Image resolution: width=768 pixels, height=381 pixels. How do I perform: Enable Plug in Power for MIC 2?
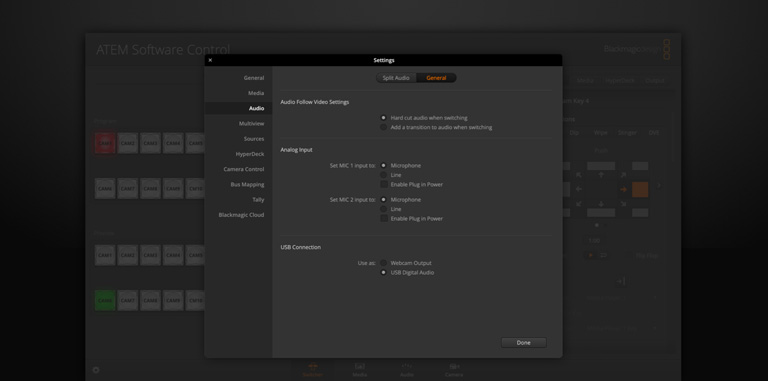point(384,218)
